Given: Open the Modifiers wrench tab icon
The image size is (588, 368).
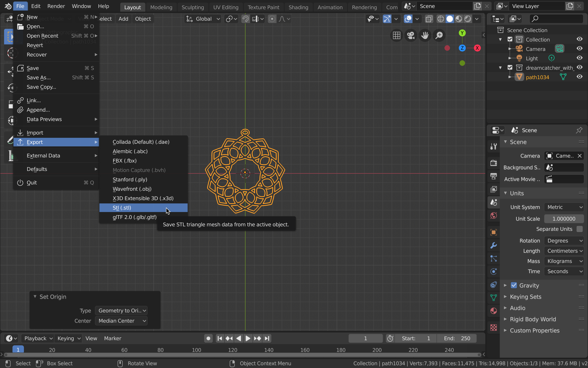Looking at the screenshot, I should point(493,245).
